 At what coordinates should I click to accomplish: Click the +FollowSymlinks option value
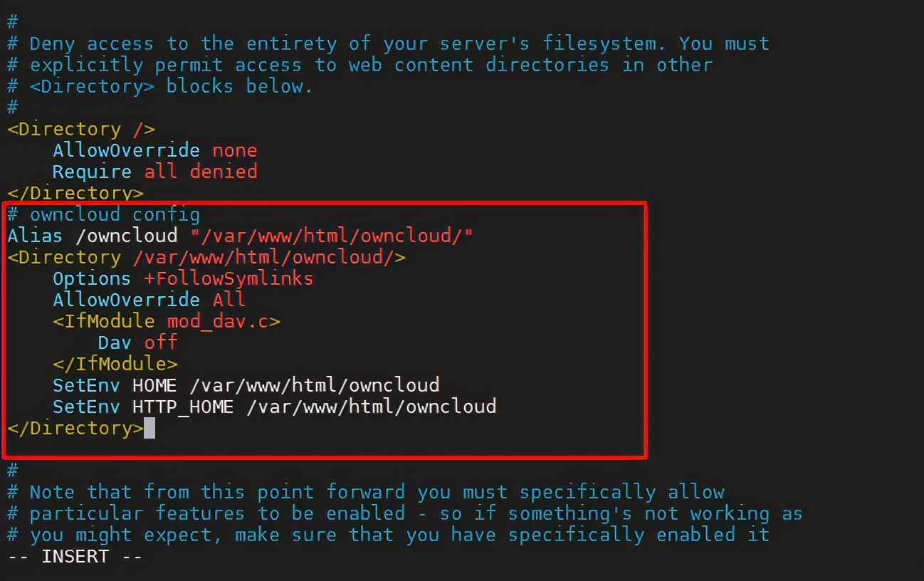(229, 278)
